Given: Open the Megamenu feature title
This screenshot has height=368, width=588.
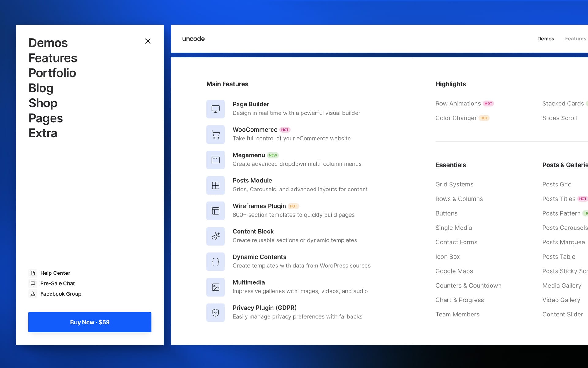Looking at the screenshot, I should [x=249, y=155].
